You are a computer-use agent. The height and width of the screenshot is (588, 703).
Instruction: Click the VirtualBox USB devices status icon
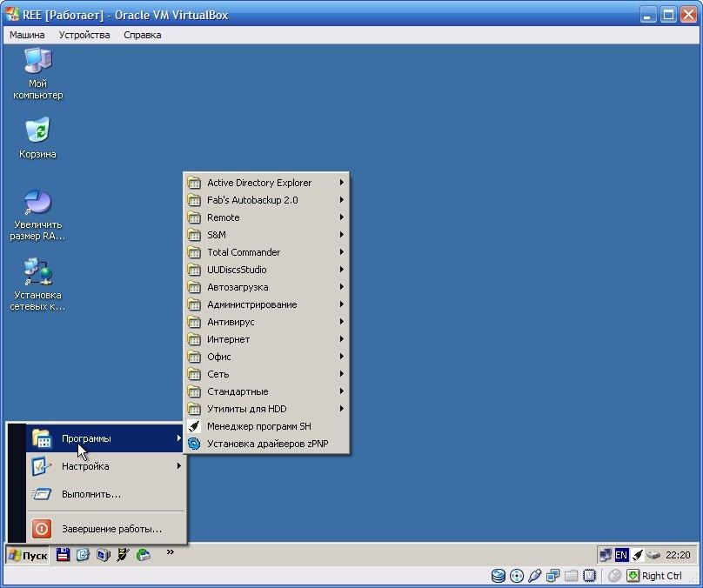click(535, 576)
